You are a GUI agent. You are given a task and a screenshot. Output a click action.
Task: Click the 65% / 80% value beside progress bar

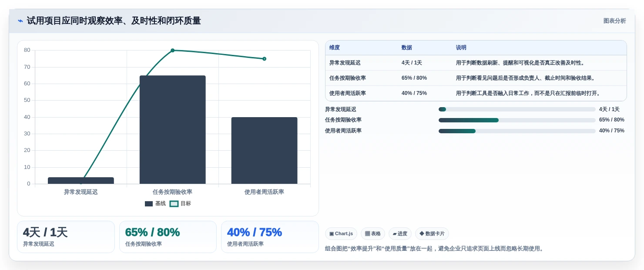point(612,120)
